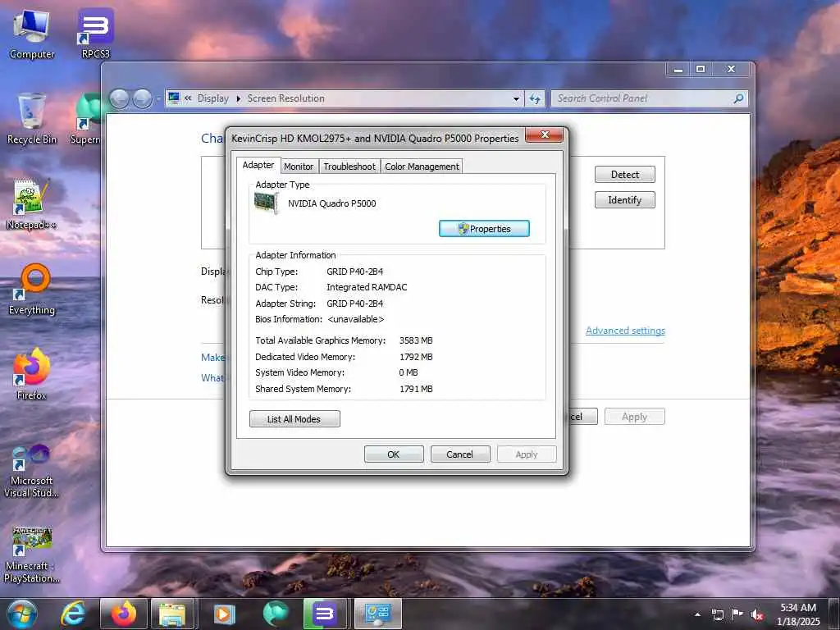Viewport: 840px width, 630px height.
Task: Click the search magnifier icon
Action: (739, 98)
